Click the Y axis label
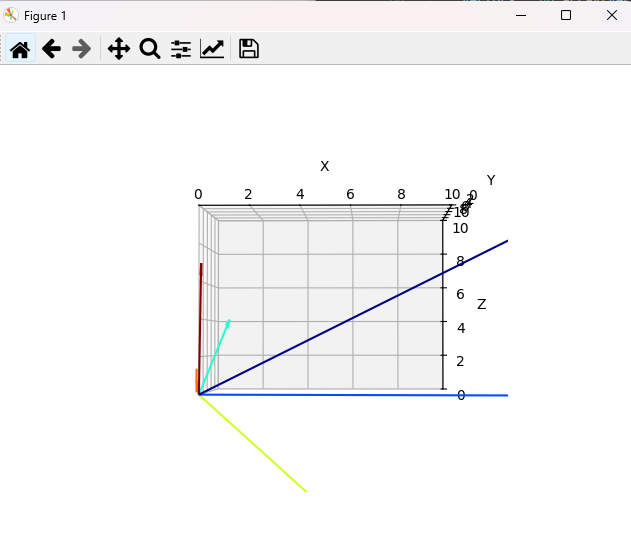This screenshot has height=538, width=631. [x=490, y=181]
